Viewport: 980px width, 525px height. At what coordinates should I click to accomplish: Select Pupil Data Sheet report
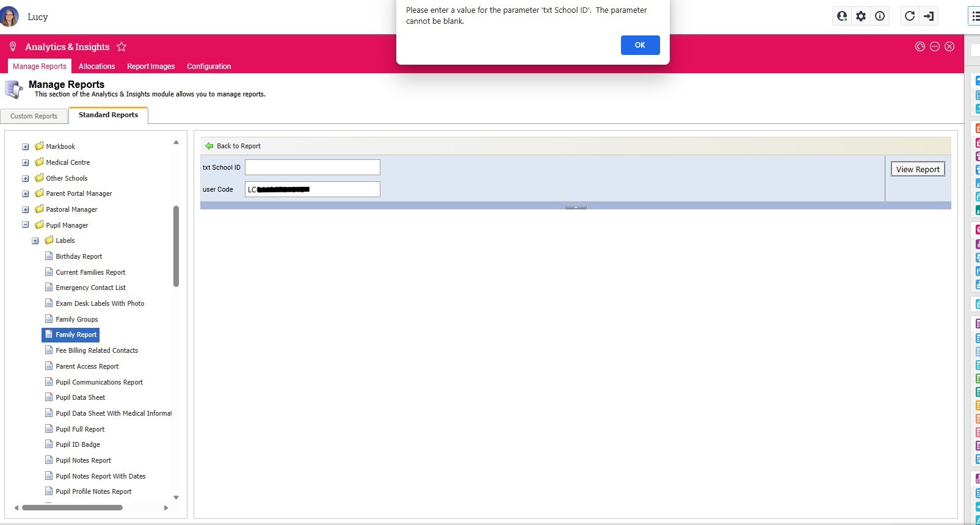80,397
